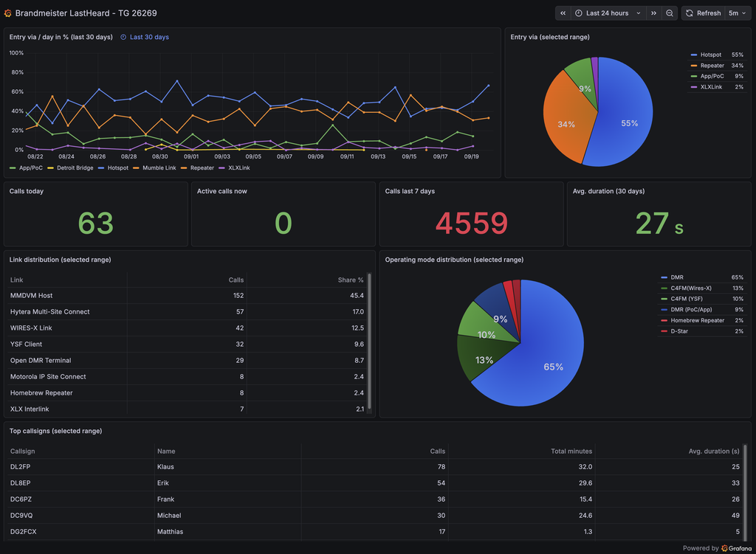This screenshot has height=554, width=756.
Task: Click the Grafana logo in the footer
Action: click(724, 548)
